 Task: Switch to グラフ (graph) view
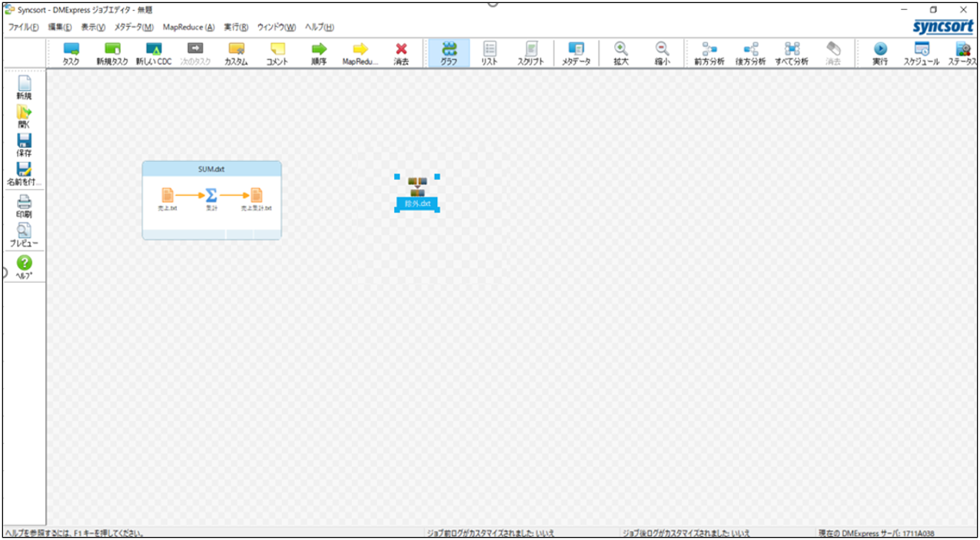(449, 53)
